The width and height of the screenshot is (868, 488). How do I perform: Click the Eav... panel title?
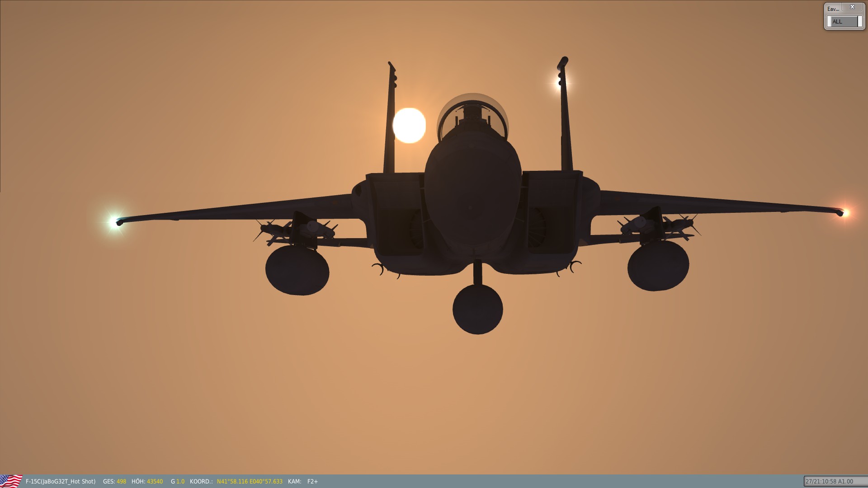tap(833, 9)
